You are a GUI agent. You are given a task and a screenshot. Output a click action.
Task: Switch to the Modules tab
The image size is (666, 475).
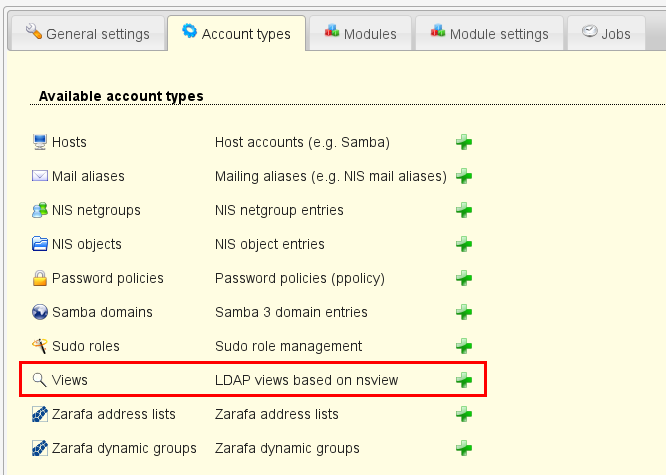(360, 33)
